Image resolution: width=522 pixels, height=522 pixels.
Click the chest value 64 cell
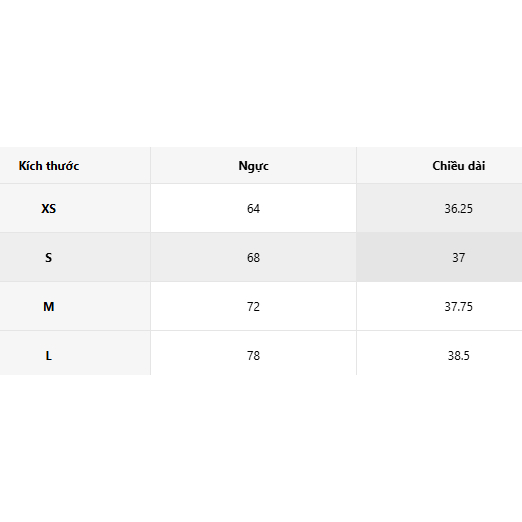pos(253,209)
